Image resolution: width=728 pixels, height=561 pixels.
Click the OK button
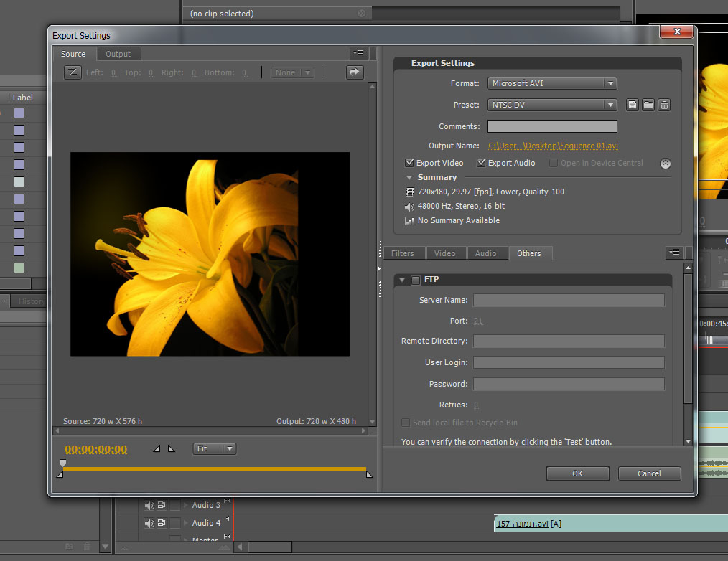(x=577, y=473)
